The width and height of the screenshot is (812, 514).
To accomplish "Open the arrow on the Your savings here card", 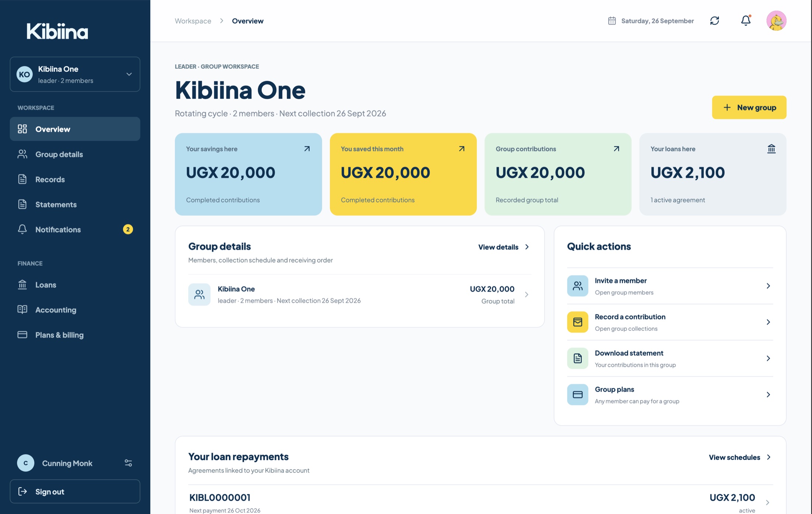I will tap(307, 149).
